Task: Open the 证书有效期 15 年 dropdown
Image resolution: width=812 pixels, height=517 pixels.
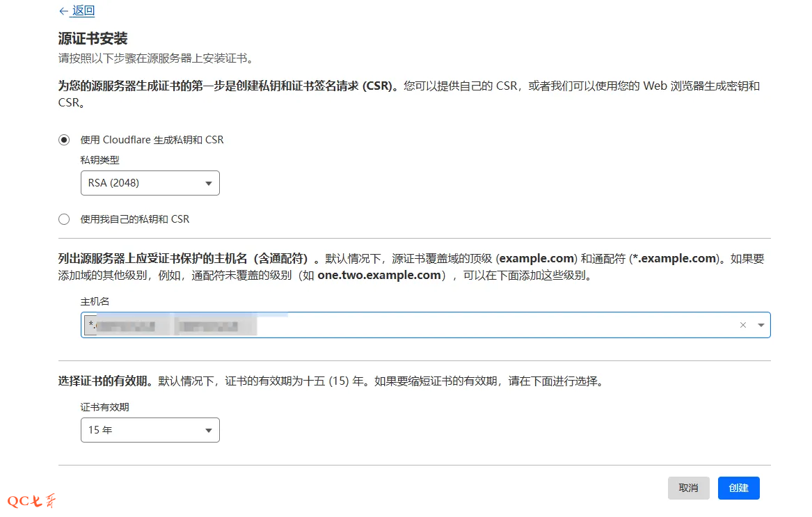Action: 150,430
